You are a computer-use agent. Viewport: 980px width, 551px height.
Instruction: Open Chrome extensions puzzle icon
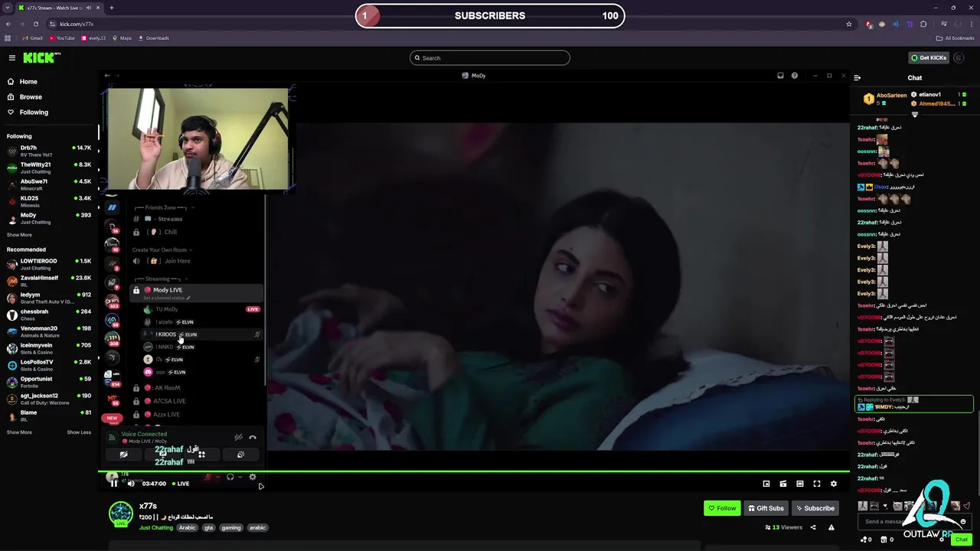pyautogui.click(x=923, y=24)
